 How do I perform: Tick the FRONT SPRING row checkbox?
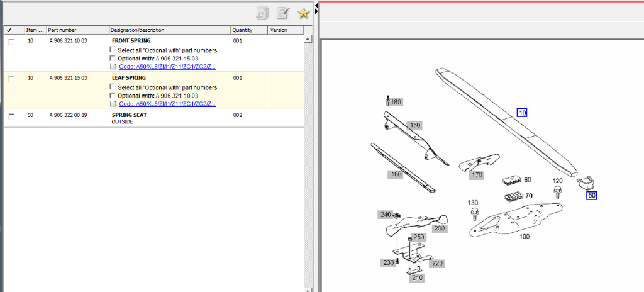coord(11,42)
